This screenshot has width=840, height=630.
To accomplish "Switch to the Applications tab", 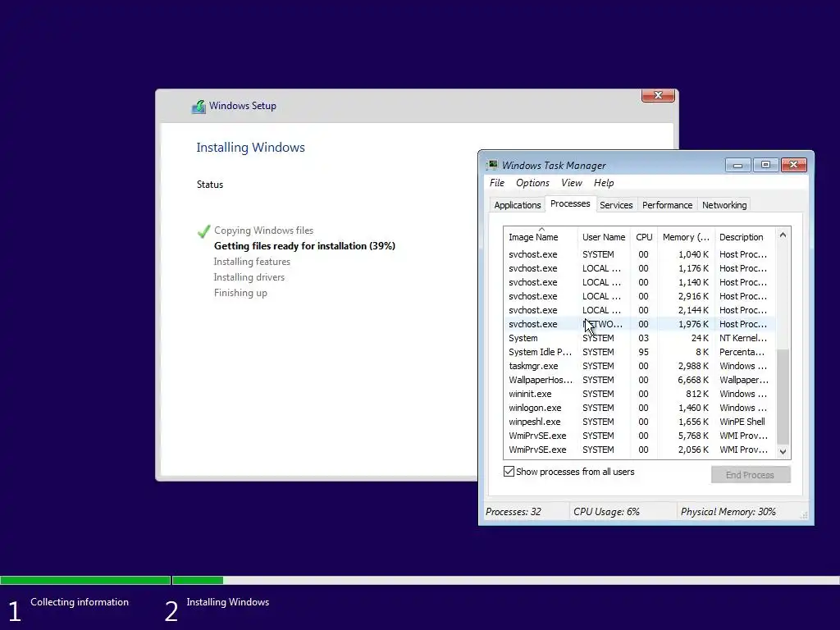I will [x=517, y=205].
